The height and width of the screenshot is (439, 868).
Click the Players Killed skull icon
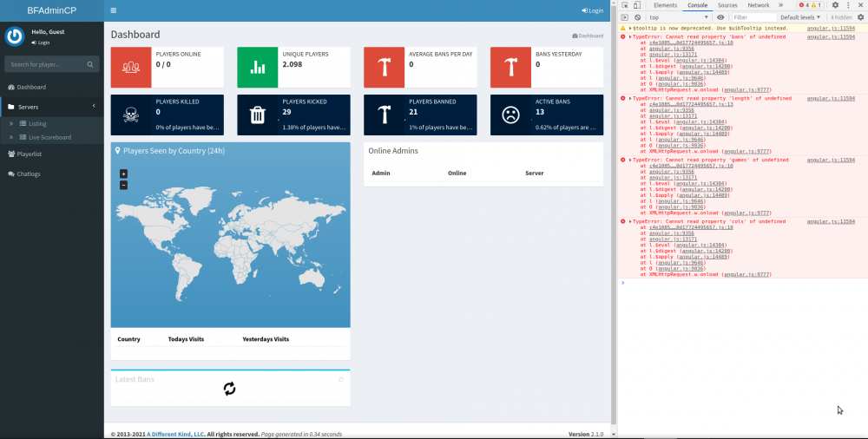coord(131,115)
